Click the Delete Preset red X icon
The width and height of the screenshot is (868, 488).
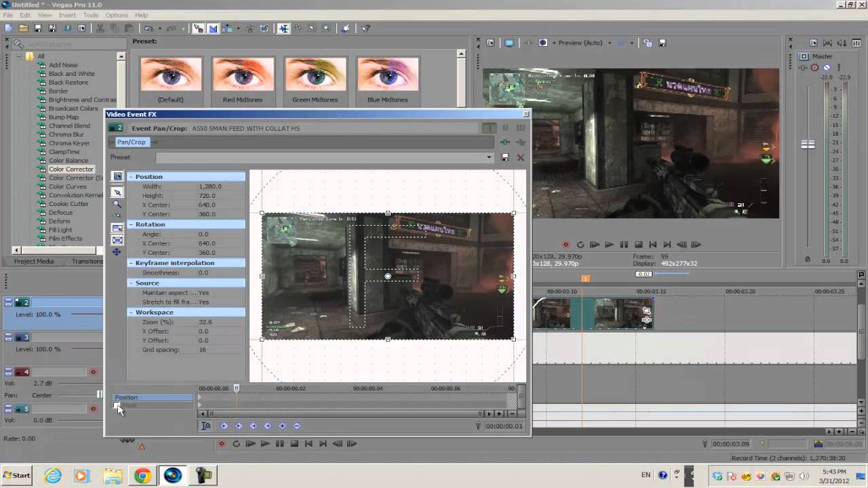[520, 157]
